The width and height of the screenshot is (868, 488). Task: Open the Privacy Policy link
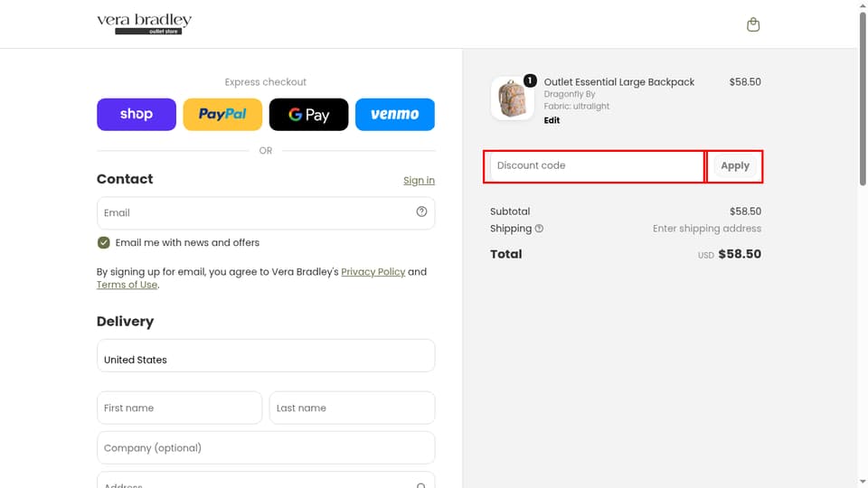[x=373, y=272]
